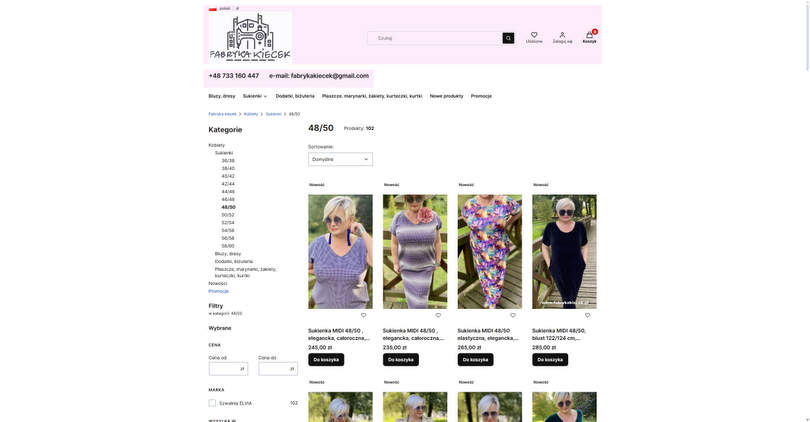Image resolution: width=810 pixels, height=422 pixels.
Task: Favorite the striped purple midi dress
Action: click(438, 316)
